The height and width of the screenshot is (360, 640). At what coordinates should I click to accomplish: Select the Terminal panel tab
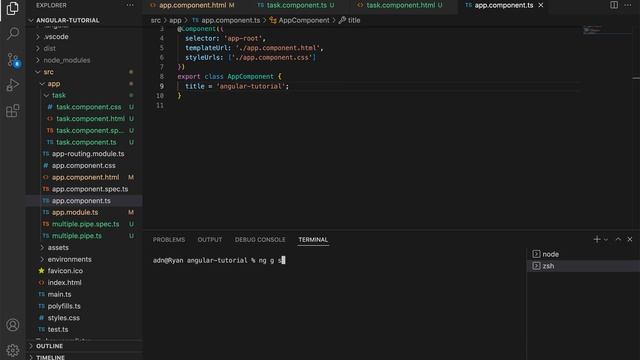313,240
